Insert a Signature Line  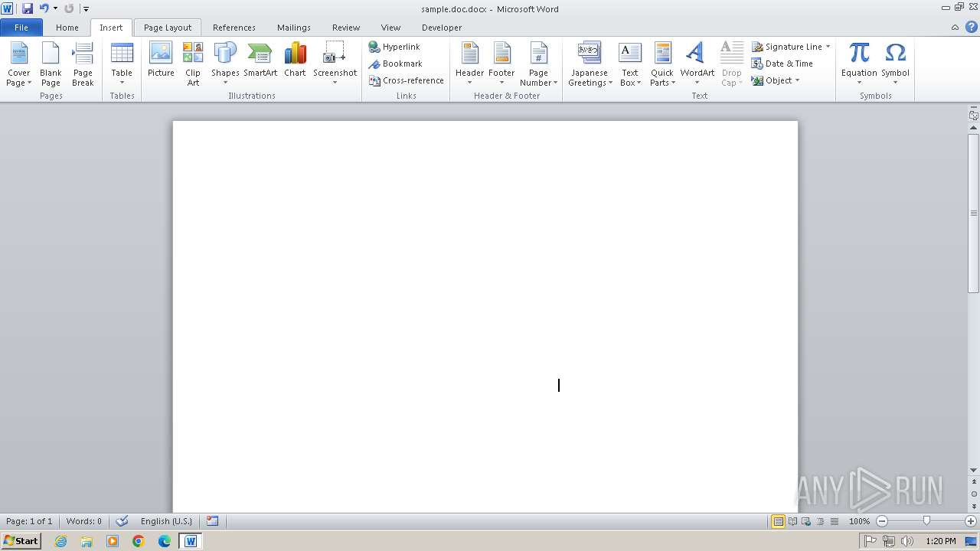786,47
